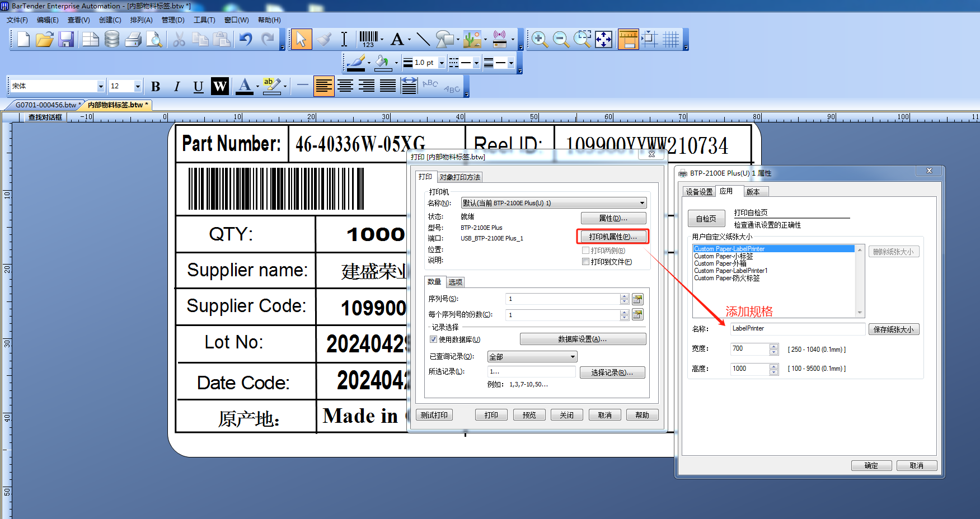
Task: Open the 设备设置 tab
Action: coord(699,192)
